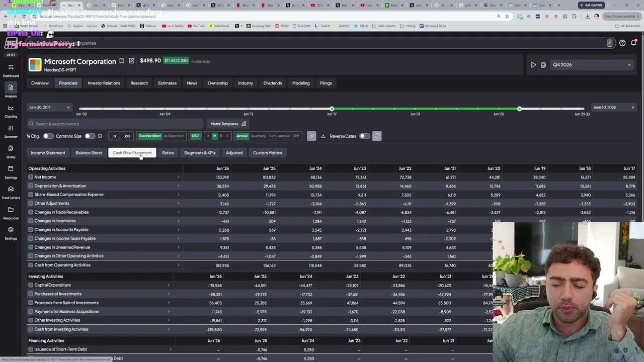Screen dimensions: 644x362
Task: Click the download icon near Reverse Dates
Action: click(x=323, y=136)
